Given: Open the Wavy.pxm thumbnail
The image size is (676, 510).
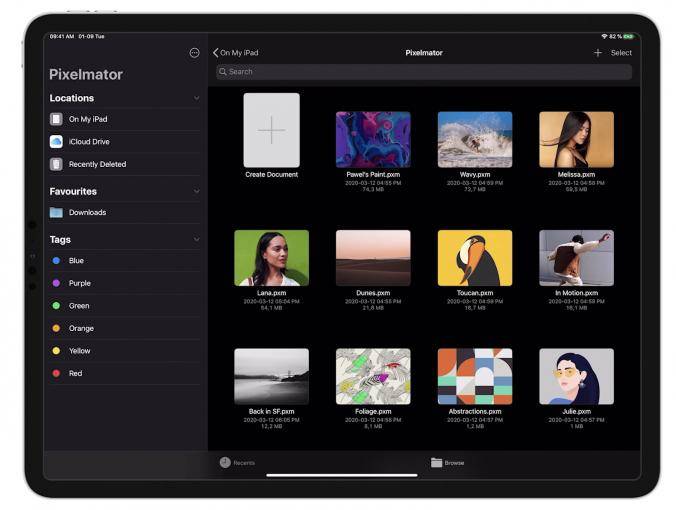Looking at the screenshot, I should pos(475,139).
